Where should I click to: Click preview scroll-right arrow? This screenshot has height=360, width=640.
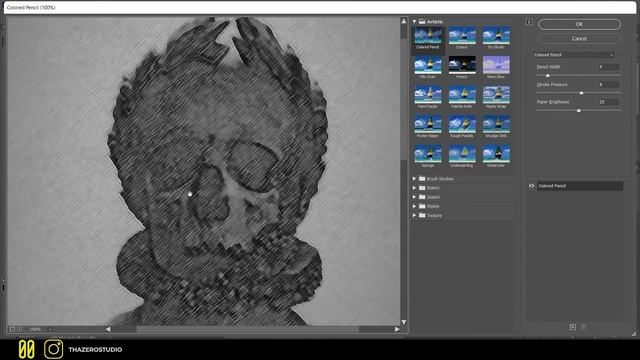397,329
